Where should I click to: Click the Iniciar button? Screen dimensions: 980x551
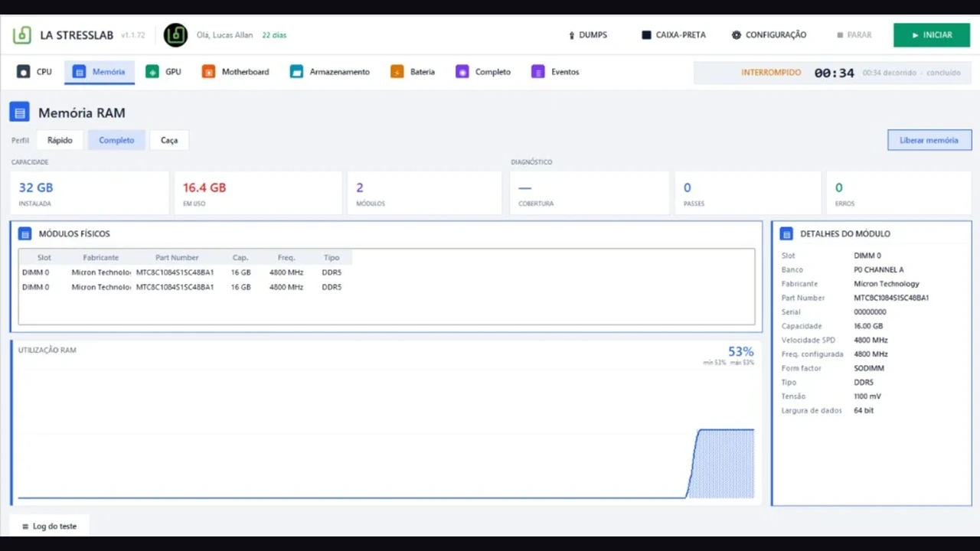pyautogui.click(x=932, y=35)
